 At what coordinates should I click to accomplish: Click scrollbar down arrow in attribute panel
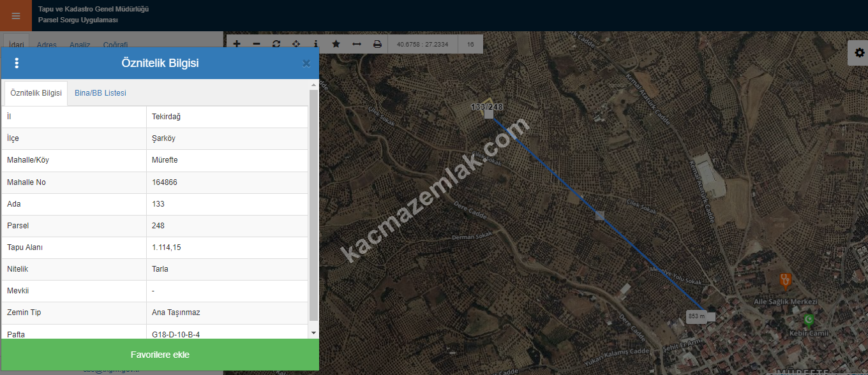pos(313,333)
